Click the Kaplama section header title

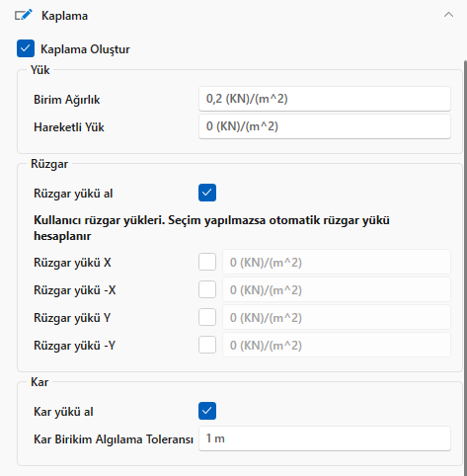click(64, 16)
